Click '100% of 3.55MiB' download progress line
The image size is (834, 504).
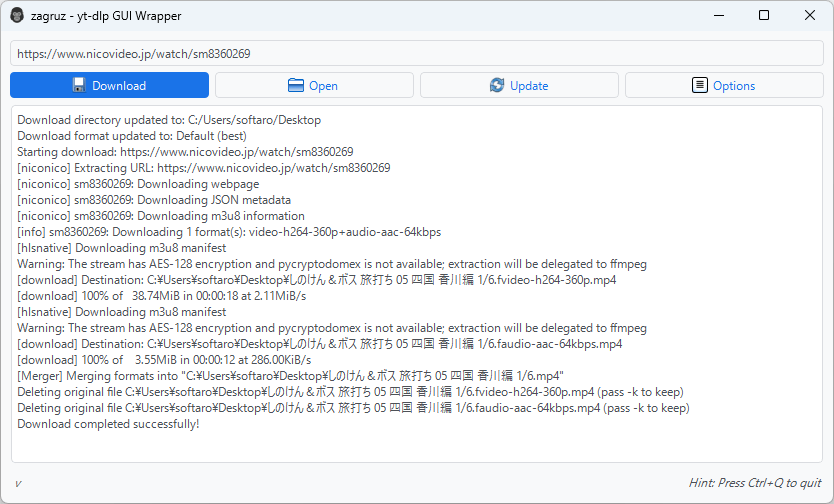coord(164,360)
